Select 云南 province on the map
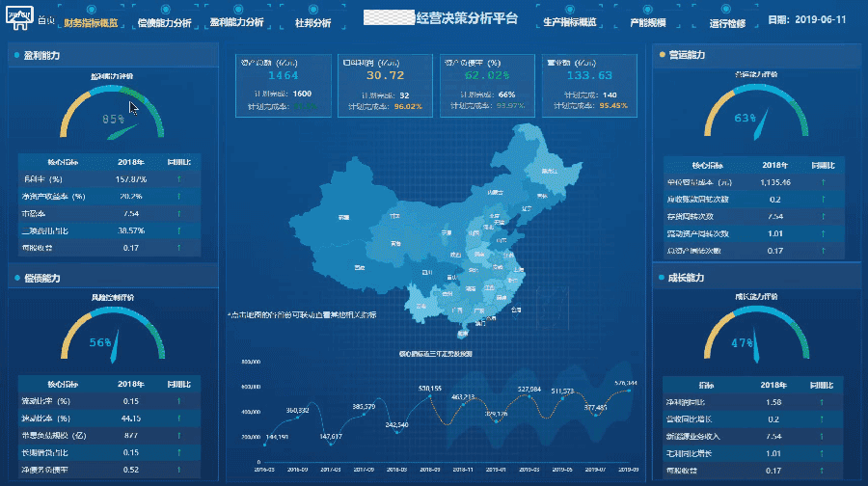The image size is (868, 486). [421, 306]
